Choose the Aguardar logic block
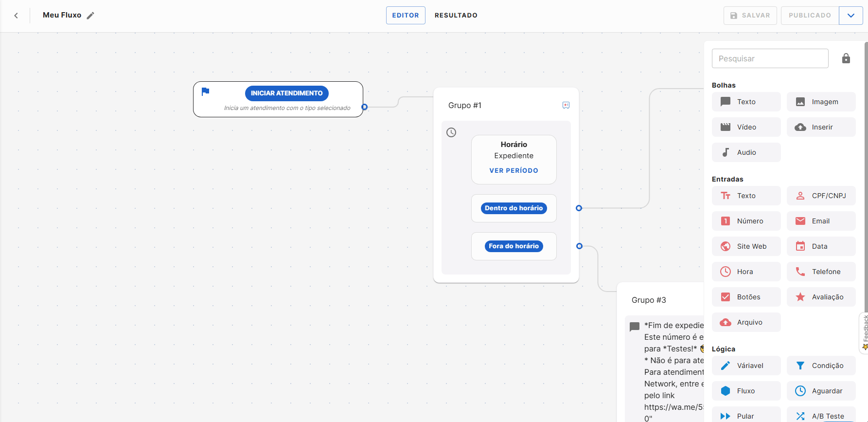868x422 pixels. tap(821, 391)
